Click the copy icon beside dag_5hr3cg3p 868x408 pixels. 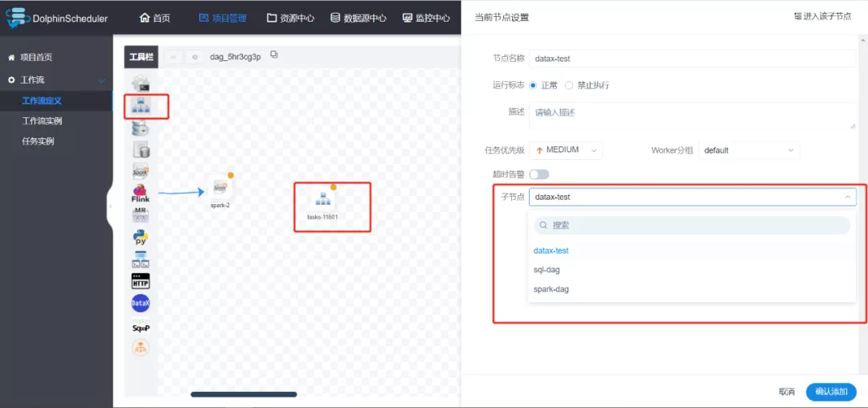click(273, 55)
